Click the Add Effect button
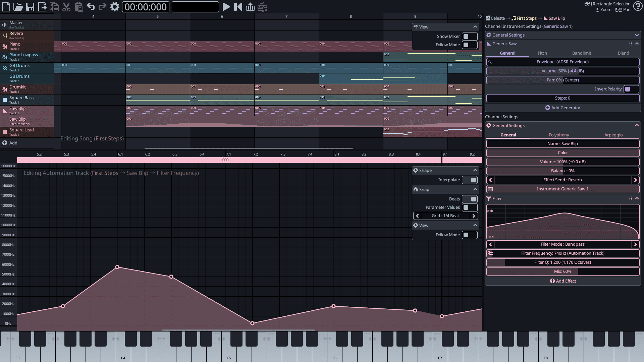644x362 pixels. pos(563,281)
